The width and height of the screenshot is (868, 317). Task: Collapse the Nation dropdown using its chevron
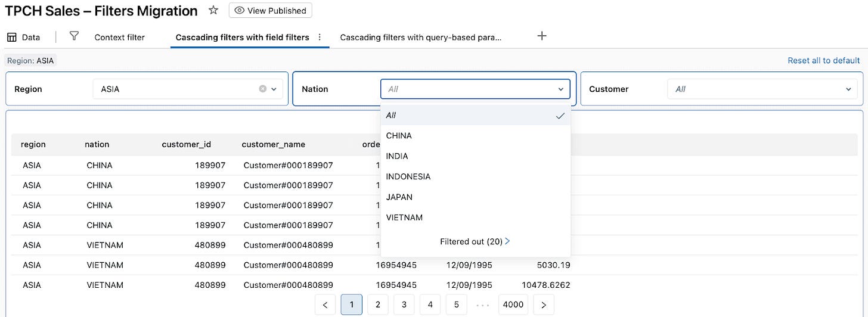click(560, 89)
